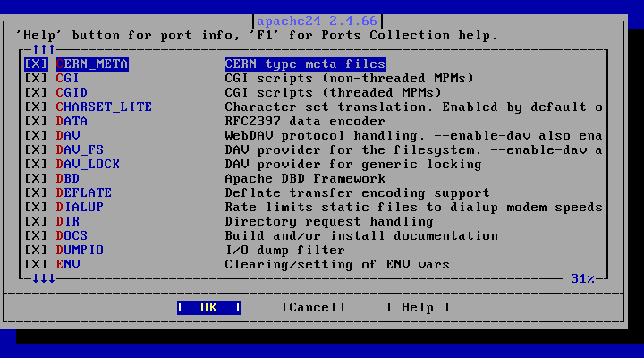The height and width of the screenshot is (358, 644).
Task: Toggle the CGI option checkbox
Action: point(36,79)
